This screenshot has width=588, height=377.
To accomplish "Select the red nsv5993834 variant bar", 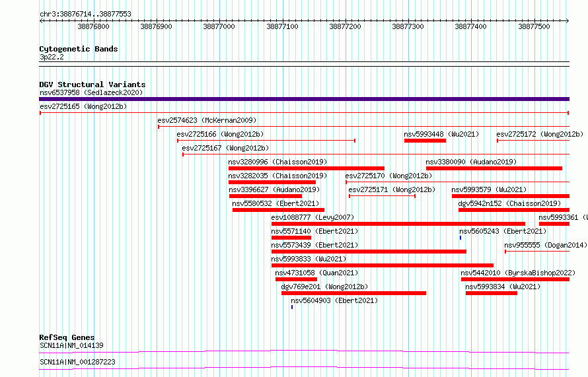I will click(492, 293).
